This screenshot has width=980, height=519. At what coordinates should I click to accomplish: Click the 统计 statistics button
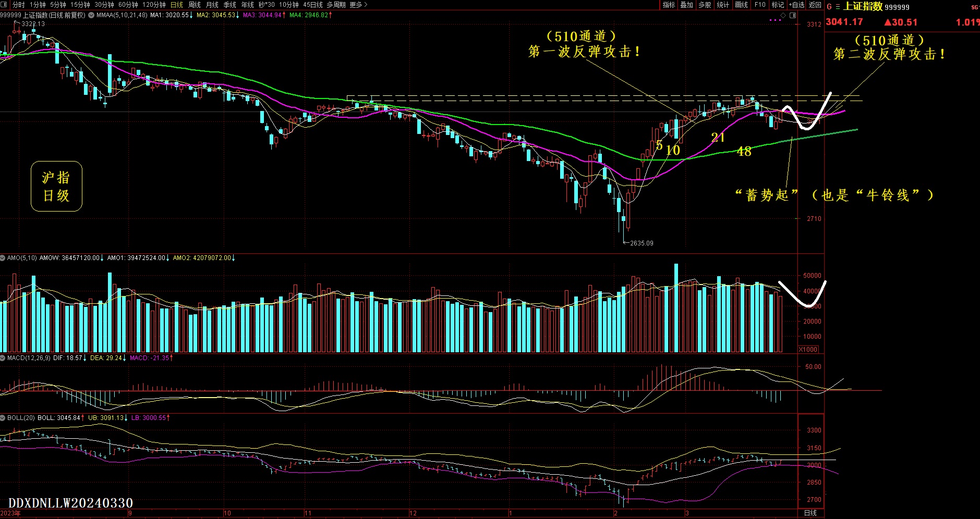pyautogui.click(x=723, y=5)
